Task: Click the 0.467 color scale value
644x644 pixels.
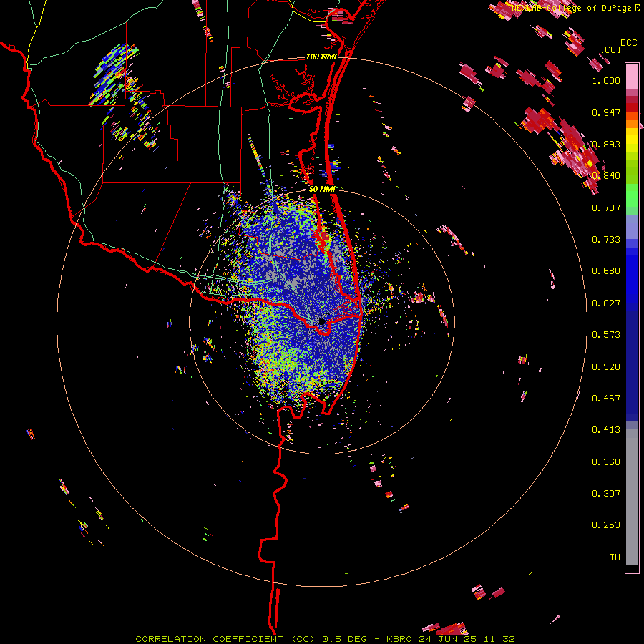Action: [606, 399]
